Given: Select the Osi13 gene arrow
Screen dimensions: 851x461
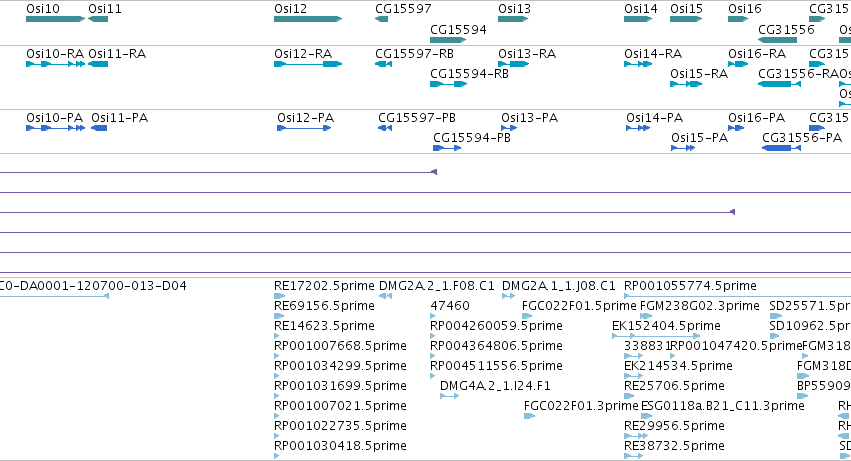Looking at the screenshot, I should (513, 19).
